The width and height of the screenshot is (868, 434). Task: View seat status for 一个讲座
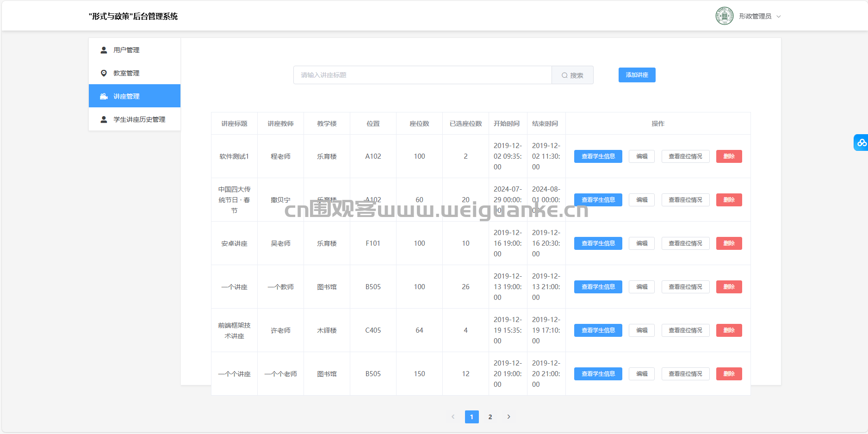point(685,287)
